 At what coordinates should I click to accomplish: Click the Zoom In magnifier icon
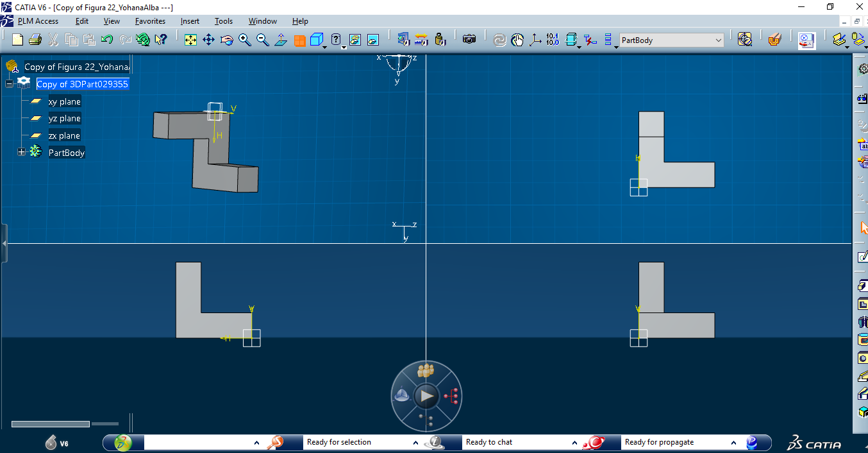coord(244,40)
